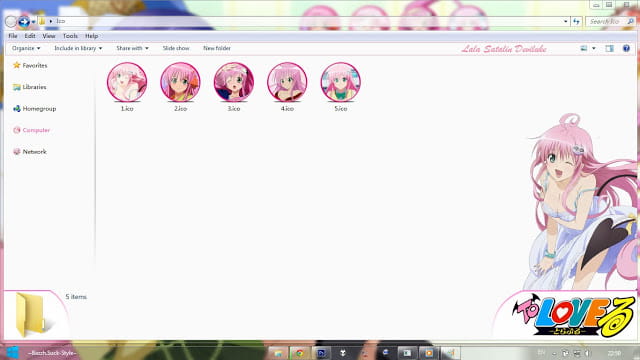Open the 1.ico icon file
Image resolution: width=640 pixels, height=360 pixels.
pos(127,87)
